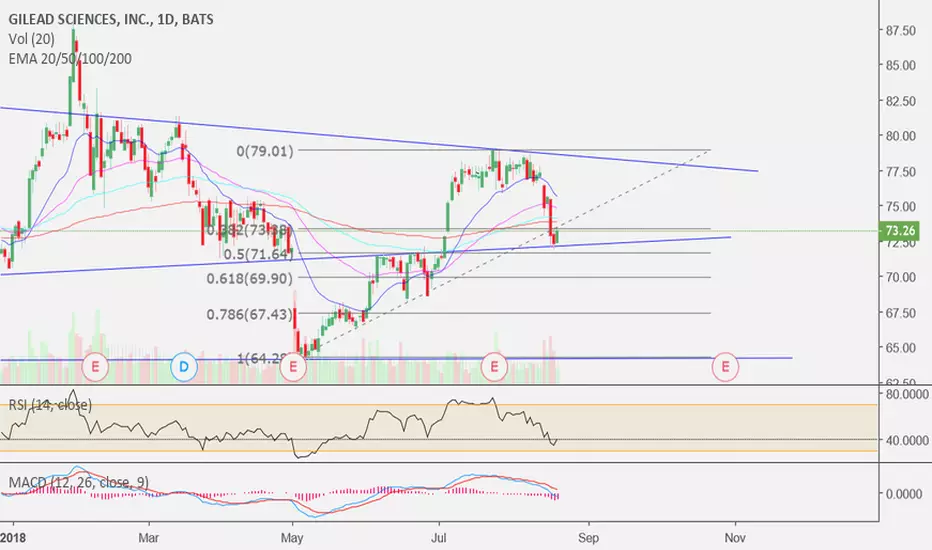932x550 pixels.
Task: Click the 2018 label on time axis
Action: pos(12,538)
